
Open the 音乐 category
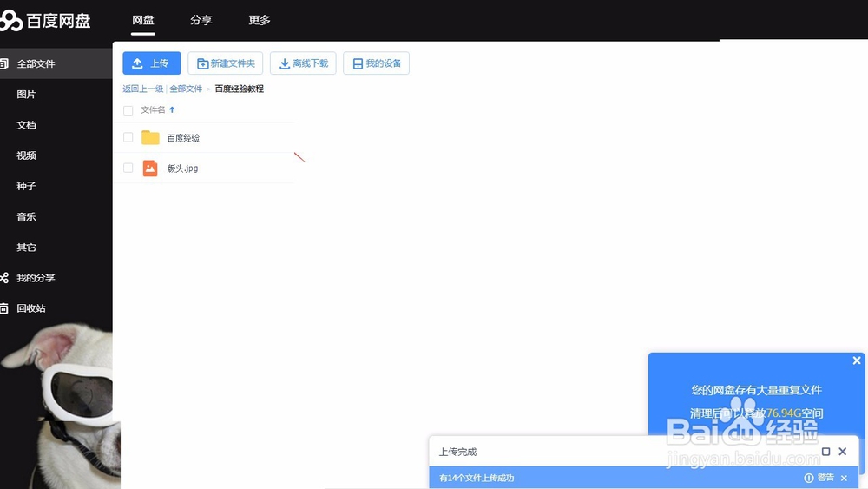26,216
